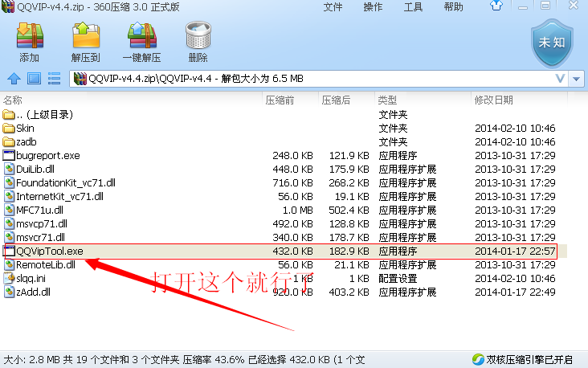Select the file name msvcp71.dll
This screenshot has height=368, width=588.
coord(42,224)
